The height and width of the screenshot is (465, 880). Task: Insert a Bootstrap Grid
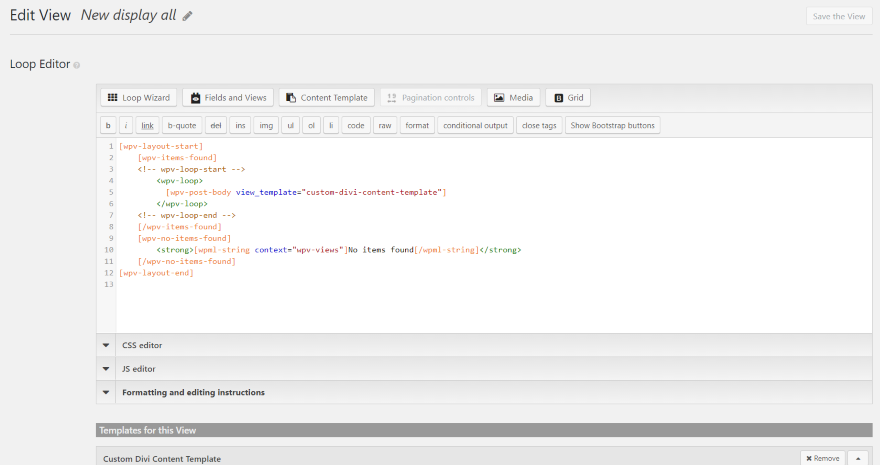click(567, 98)
